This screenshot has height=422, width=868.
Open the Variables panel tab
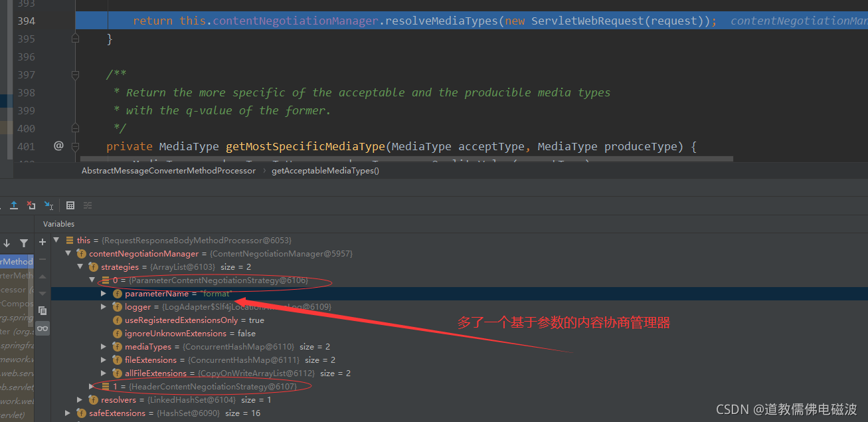[x=59, y=224]
